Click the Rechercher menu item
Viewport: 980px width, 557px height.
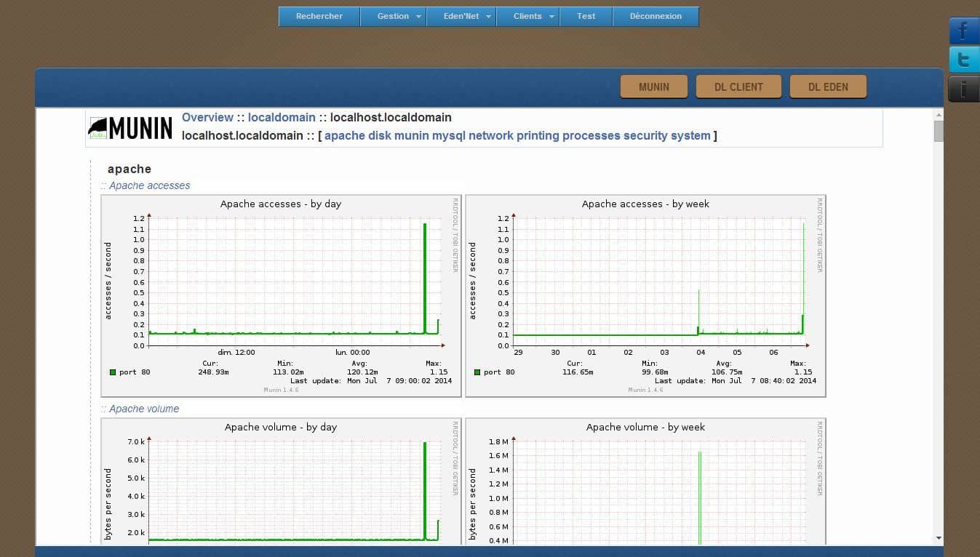[319, 16]
